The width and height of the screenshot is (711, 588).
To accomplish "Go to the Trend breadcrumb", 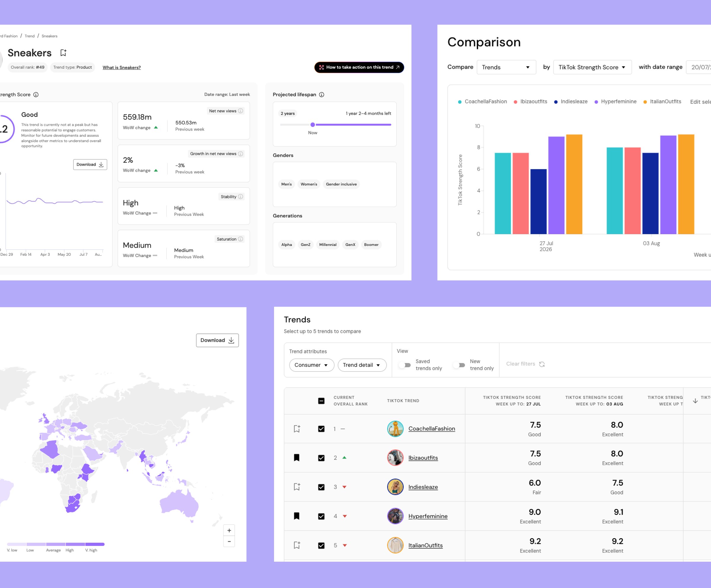I will click(x=29, y=36).
